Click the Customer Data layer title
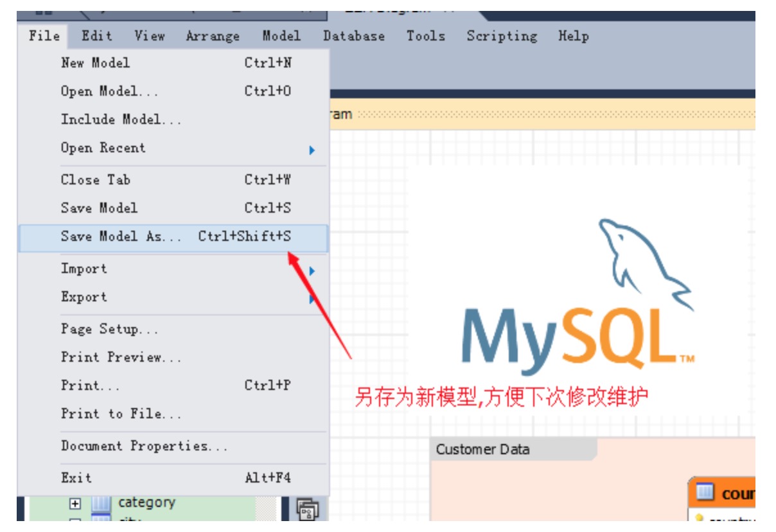 (483, 449)
